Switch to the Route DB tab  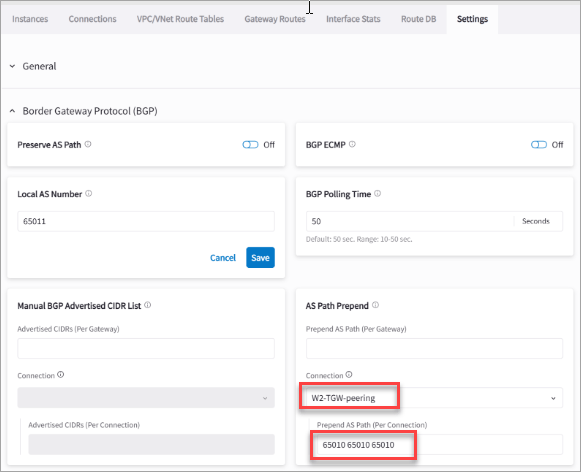418,19
